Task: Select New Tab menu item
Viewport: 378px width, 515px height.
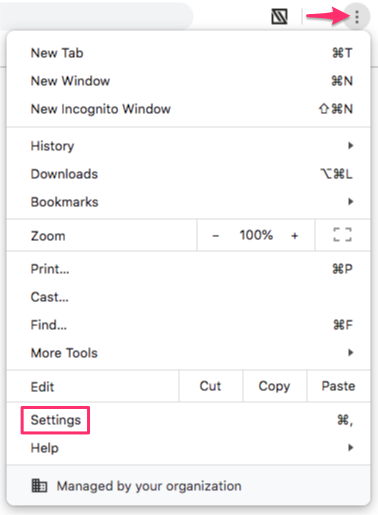Action: 188,53
